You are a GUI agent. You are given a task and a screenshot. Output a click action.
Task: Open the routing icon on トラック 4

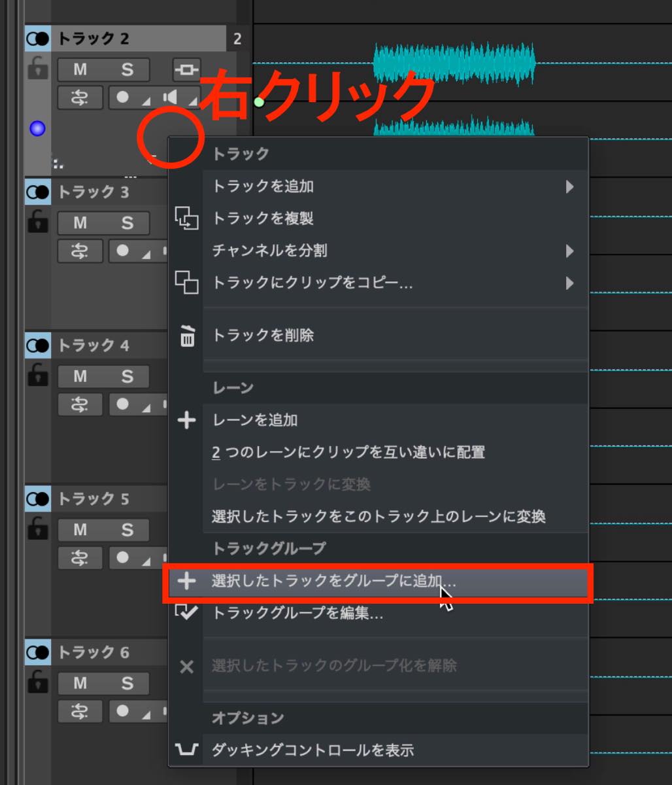pos(80,404)
